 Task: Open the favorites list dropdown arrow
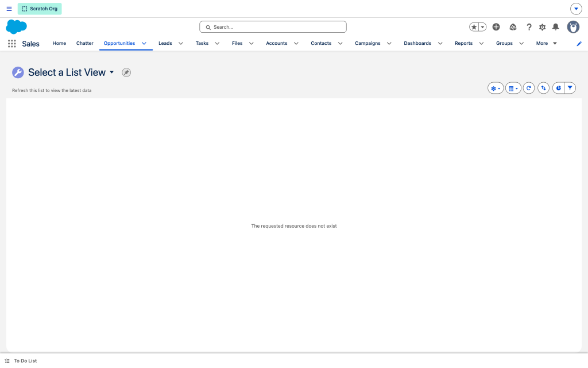[x=482, y=27]
